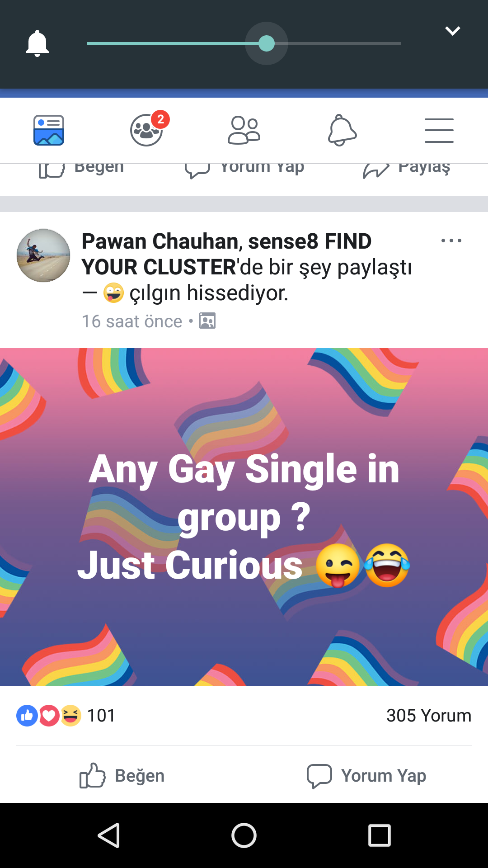Expand volume panel with the down chevron
This screenshot has width=488, height=868.
452,31
